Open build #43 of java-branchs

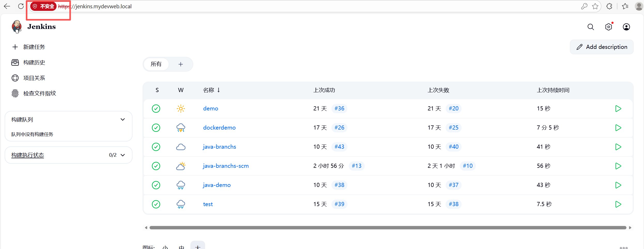click(x=339, y=147)
